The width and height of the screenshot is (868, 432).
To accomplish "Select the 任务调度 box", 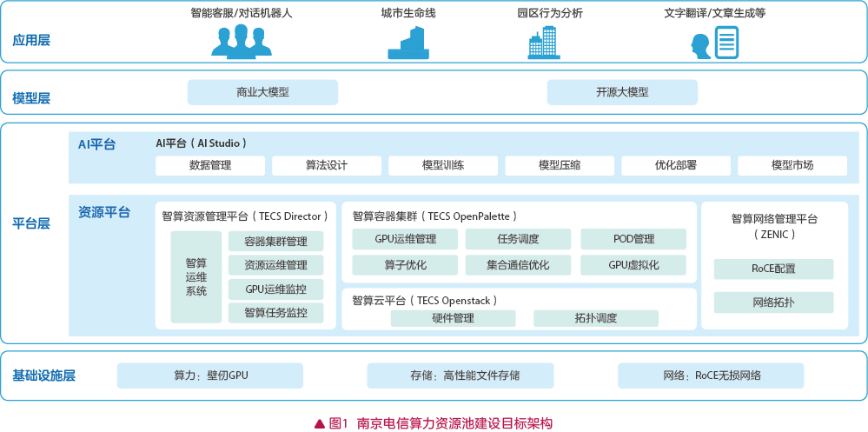I will tap(518, 239).
